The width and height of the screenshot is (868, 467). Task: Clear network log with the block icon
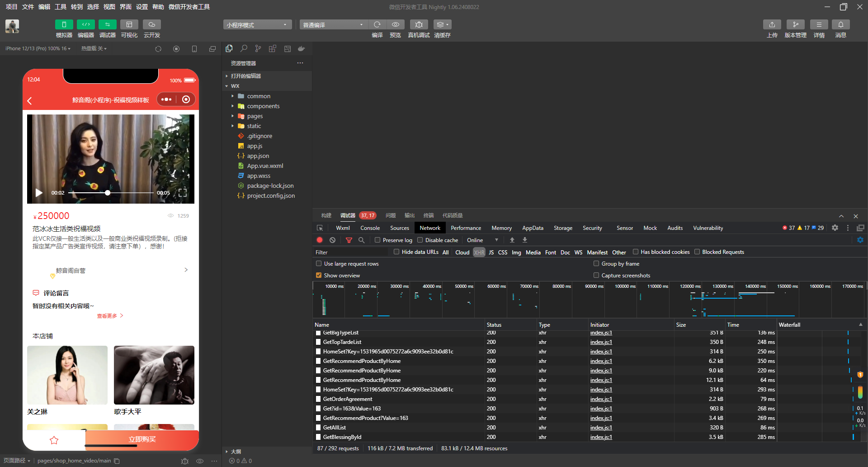333,240
